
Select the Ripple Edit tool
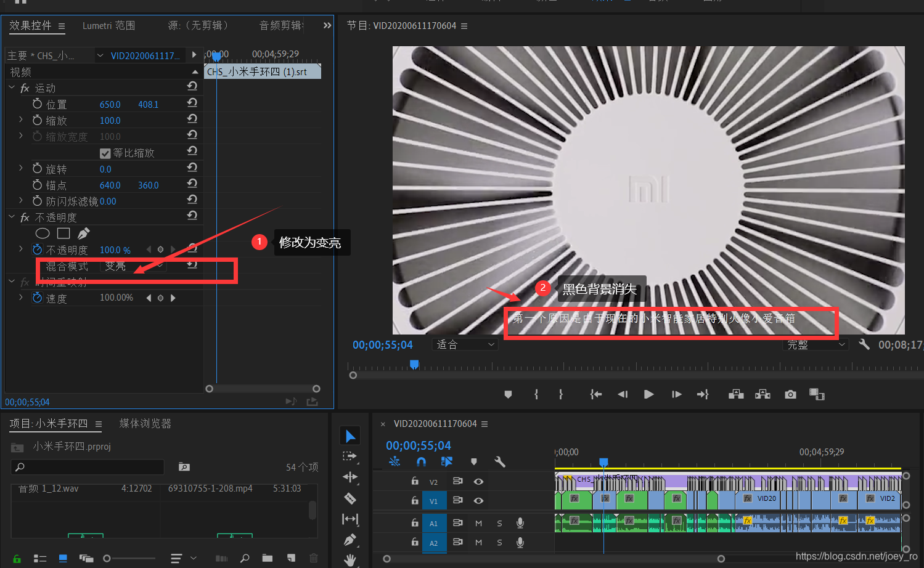(350, 477)
